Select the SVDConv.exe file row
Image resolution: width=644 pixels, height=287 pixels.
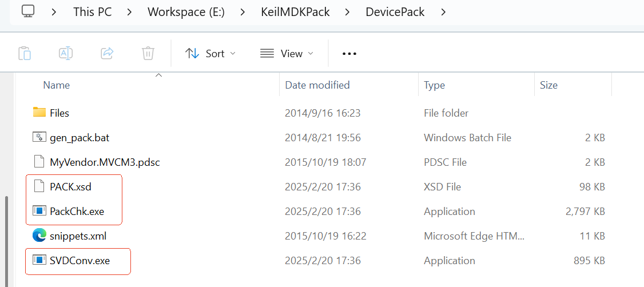tap(79, 261)
